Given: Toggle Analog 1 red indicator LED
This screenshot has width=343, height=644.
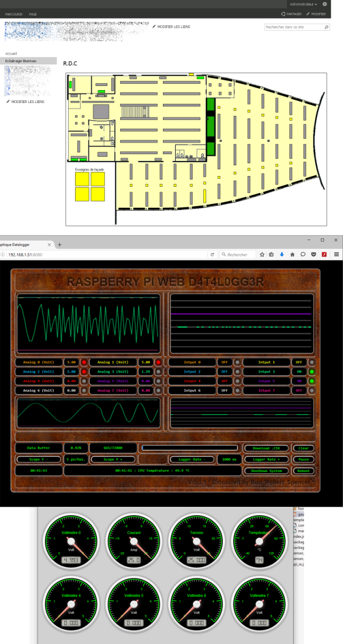Looking at the screenshot, I should pos(158,362).
